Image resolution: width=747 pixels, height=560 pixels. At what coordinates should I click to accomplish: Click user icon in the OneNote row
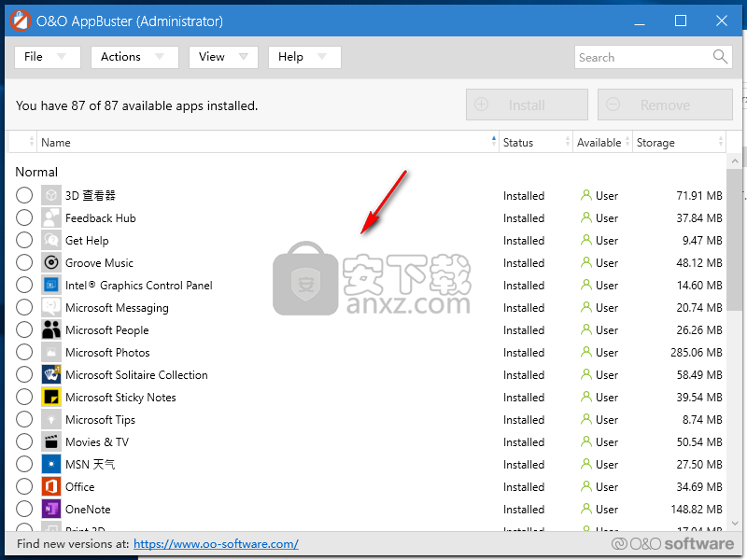586,509
